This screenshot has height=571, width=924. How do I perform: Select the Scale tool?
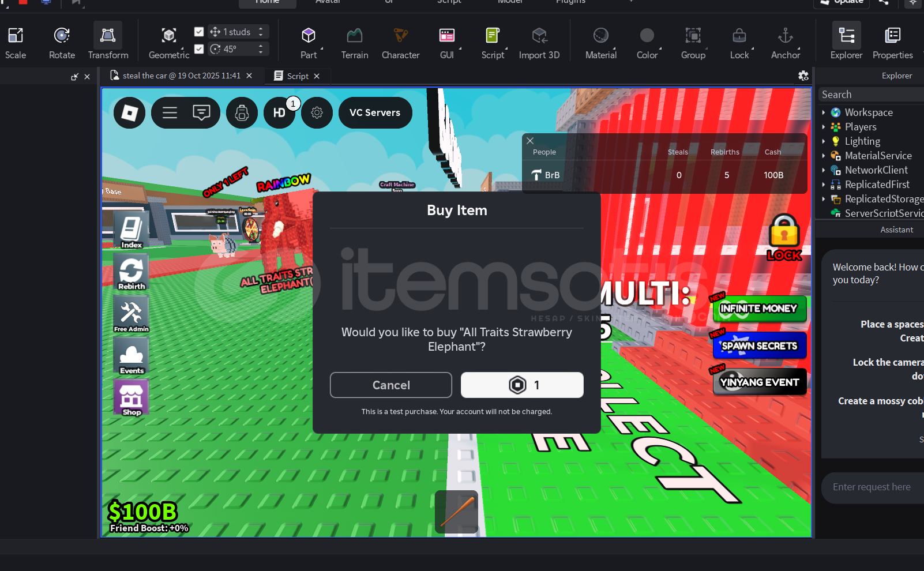pos(16,42)
